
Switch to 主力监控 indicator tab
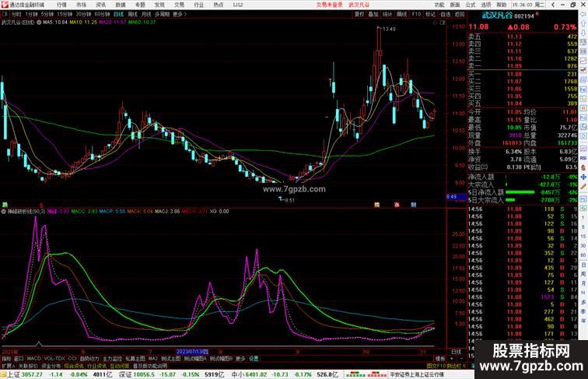(112, 359)
